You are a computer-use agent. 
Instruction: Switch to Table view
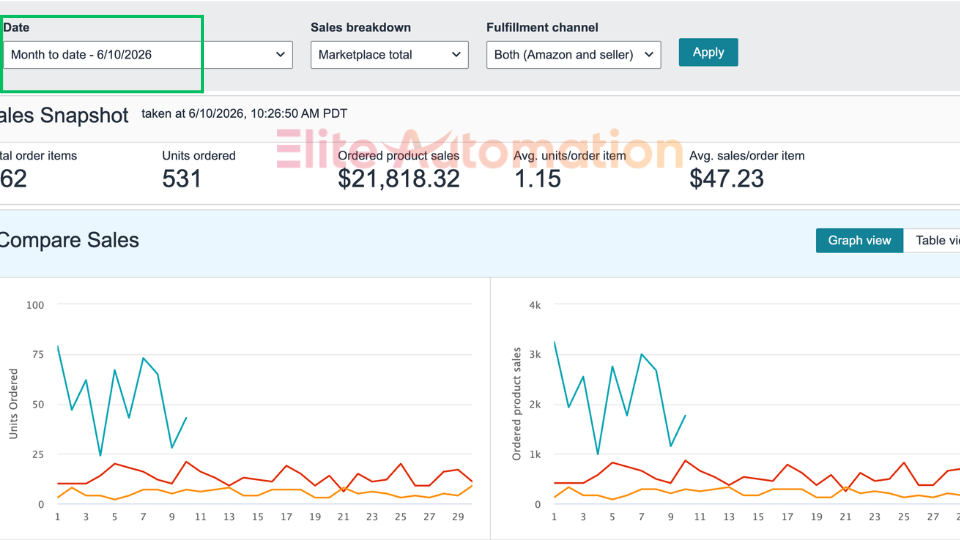click(932, 241)
